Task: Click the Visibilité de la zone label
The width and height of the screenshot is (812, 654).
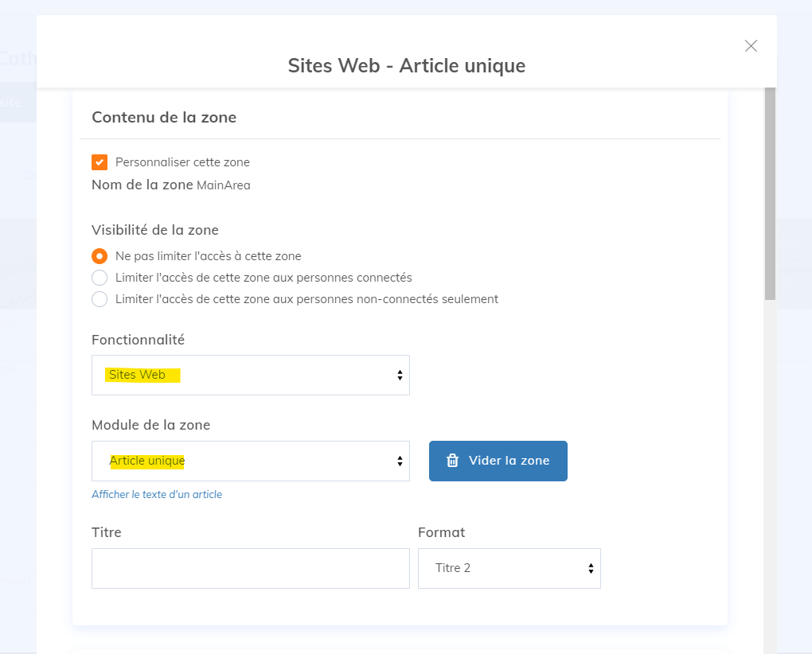Action: tap(155, 230)
